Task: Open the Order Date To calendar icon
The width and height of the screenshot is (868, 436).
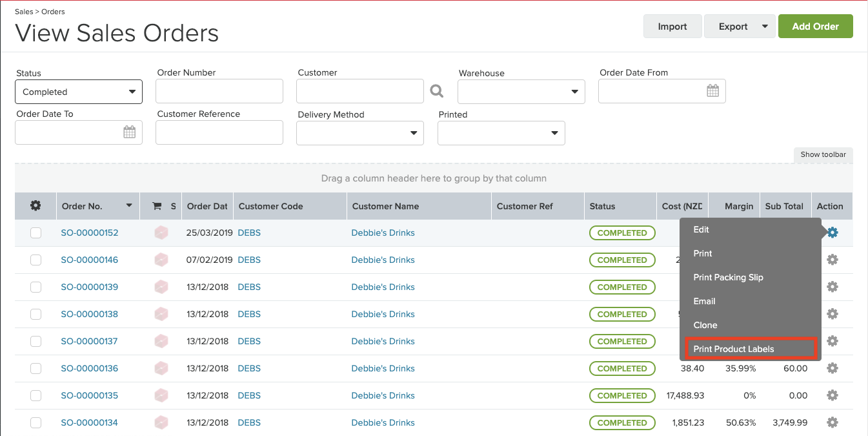Action: pyautogui.click(x=129, y=132)
